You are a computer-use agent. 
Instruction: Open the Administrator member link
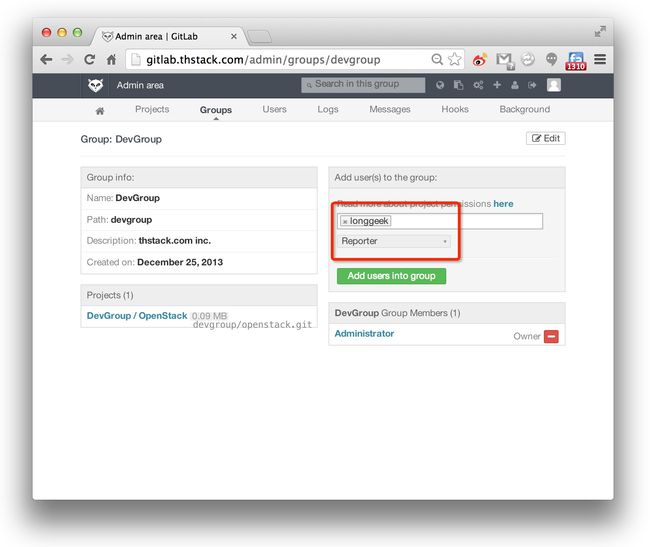(364, 334)
